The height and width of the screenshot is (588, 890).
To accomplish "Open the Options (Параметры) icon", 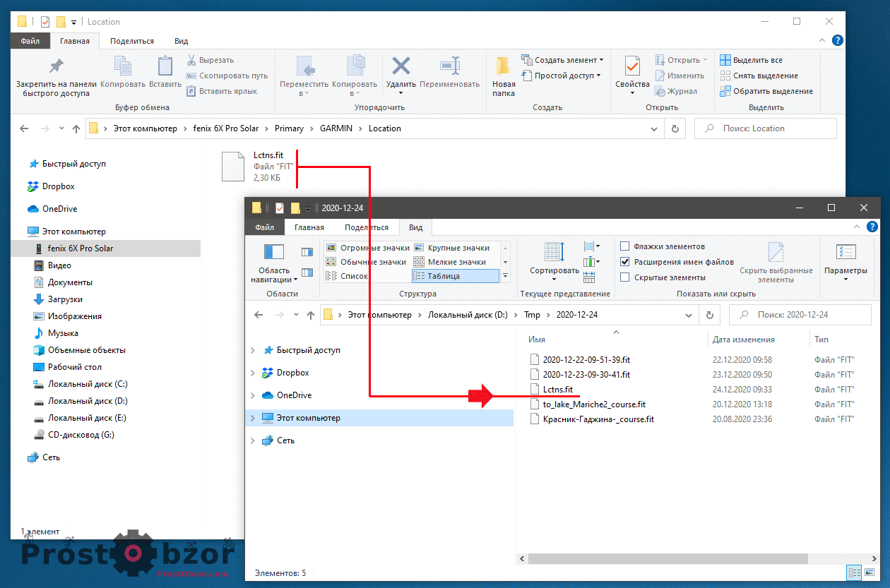I will click(x=845, y=253).
